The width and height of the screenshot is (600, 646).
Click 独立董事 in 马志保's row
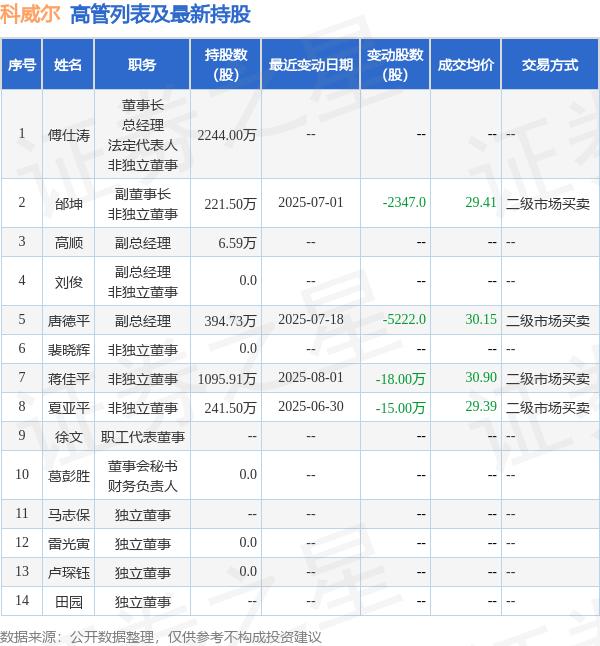143,515
